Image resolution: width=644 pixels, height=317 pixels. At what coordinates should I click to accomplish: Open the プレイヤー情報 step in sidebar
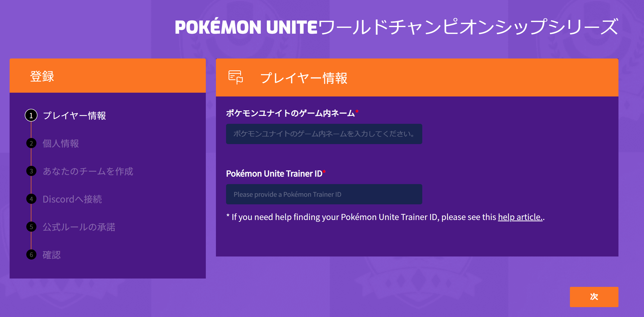pos(74,116)
